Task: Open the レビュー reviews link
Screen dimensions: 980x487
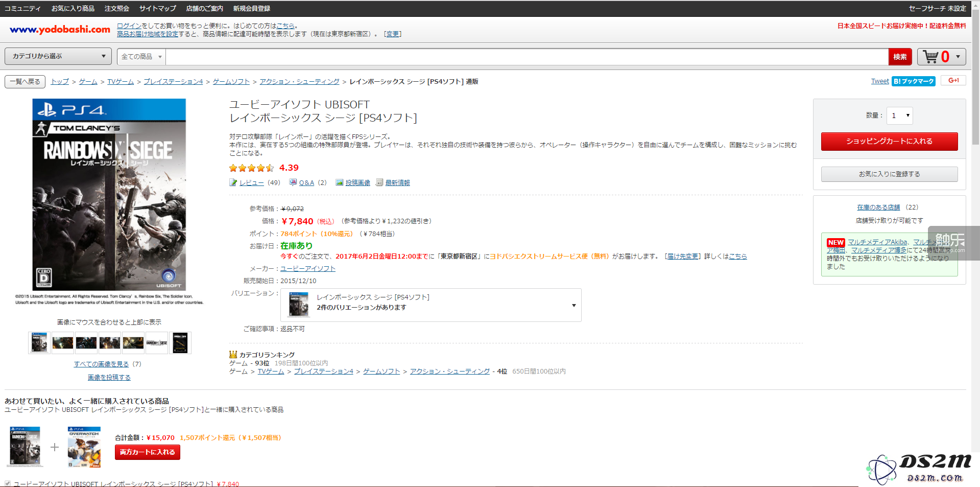Action: [252, 182]
